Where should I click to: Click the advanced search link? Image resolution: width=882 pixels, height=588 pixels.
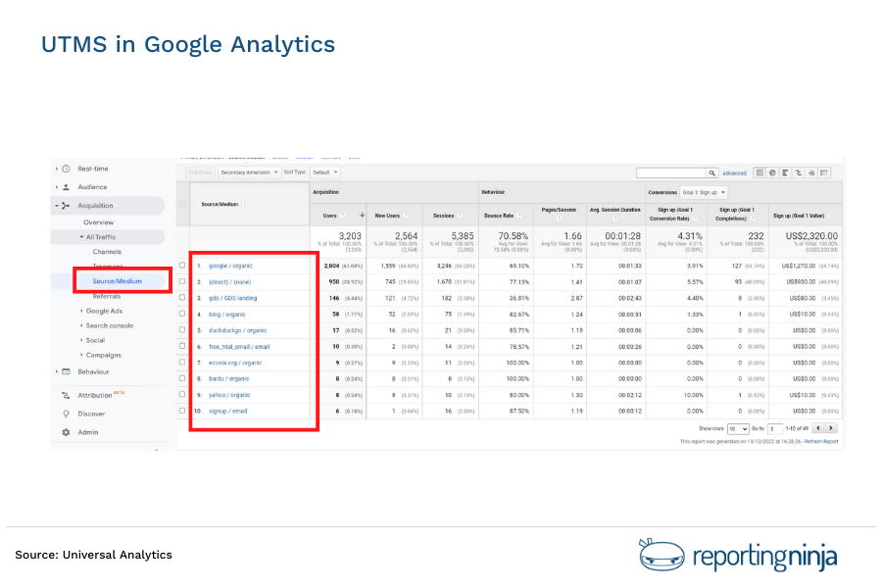pos(735,172)
